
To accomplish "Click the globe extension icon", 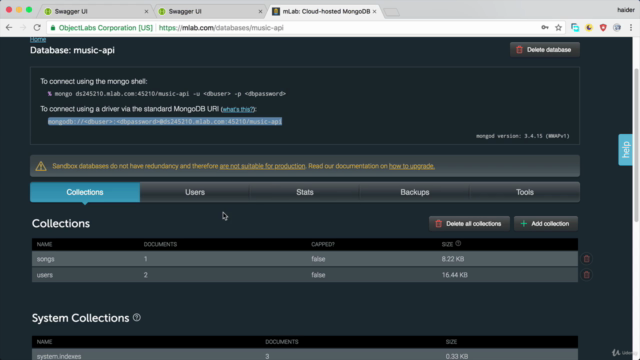I will click(x=617, y=28).
